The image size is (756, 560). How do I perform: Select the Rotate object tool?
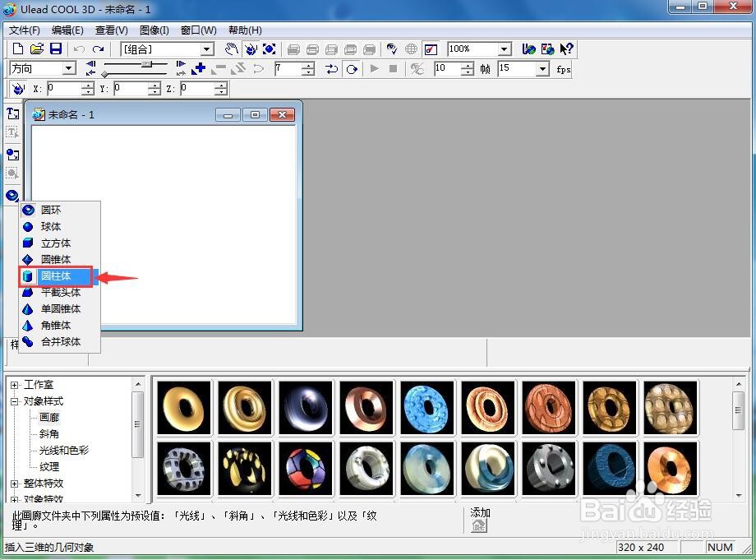point(251,49)
